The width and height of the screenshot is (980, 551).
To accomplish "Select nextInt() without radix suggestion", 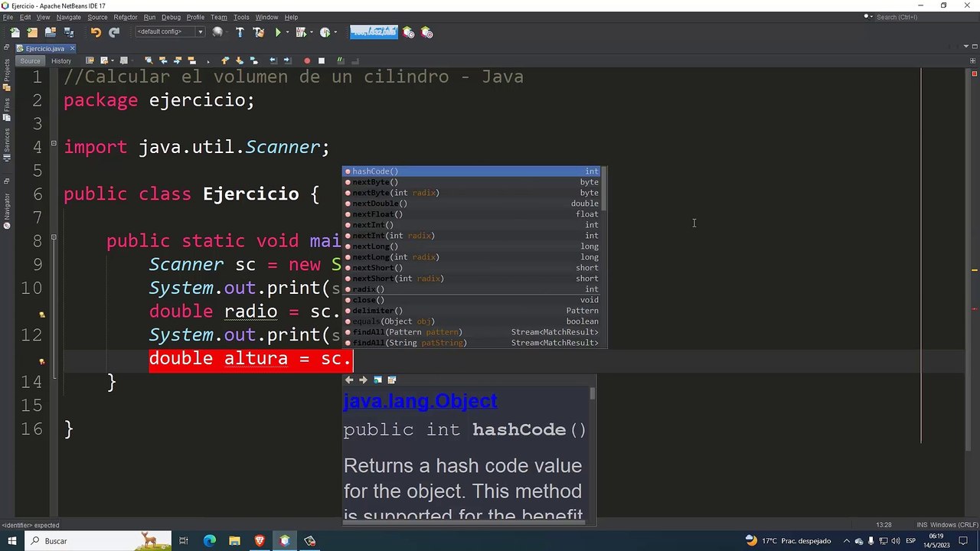I will (x=472, y=225).
